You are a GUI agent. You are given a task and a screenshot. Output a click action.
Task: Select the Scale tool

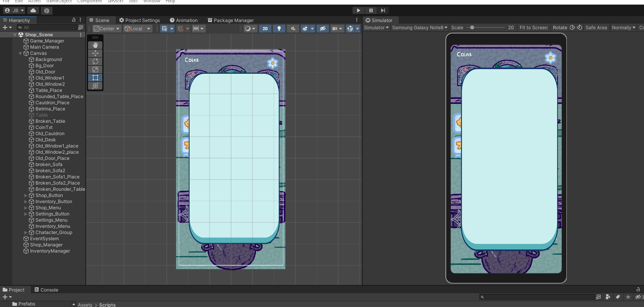pos(95,70)
